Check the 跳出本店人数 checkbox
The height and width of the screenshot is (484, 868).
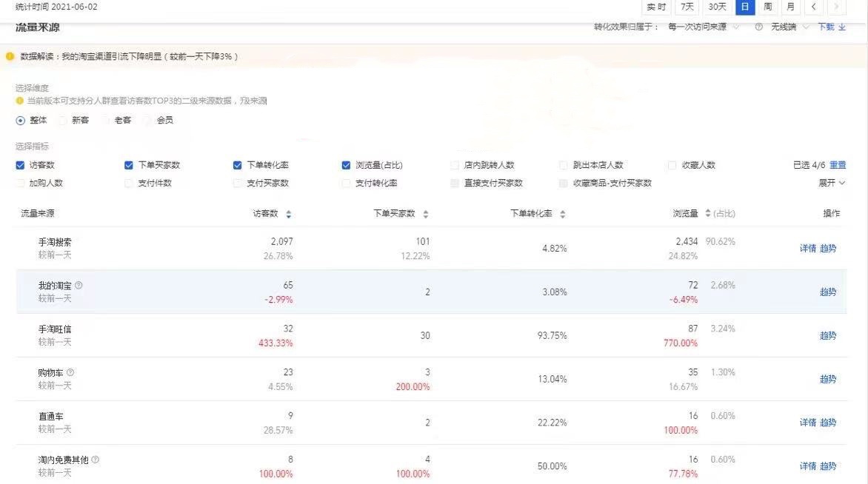coord(563,165)
